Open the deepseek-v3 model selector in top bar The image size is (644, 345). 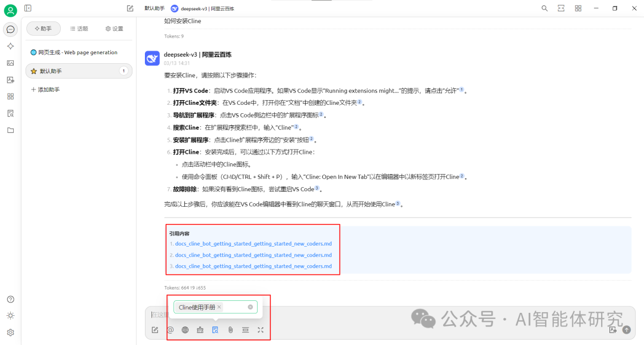(203, 8)
